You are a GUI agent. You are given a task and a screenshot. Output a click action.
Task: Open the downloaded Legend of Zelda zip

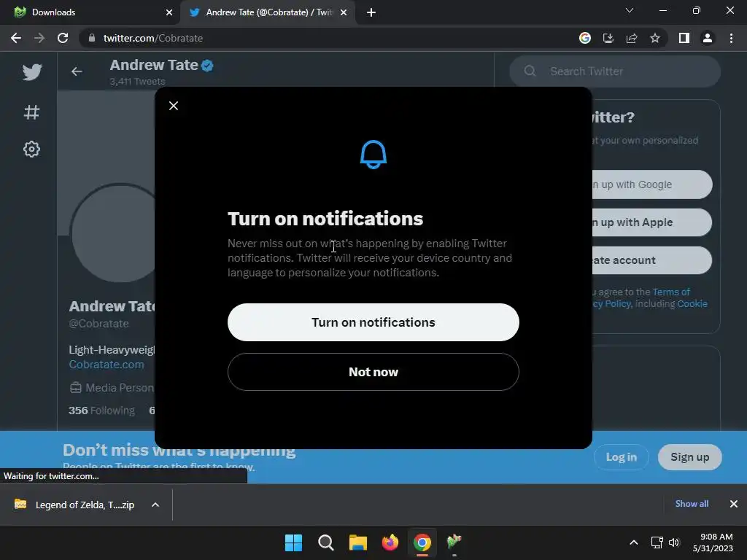[x=75, y=505]
